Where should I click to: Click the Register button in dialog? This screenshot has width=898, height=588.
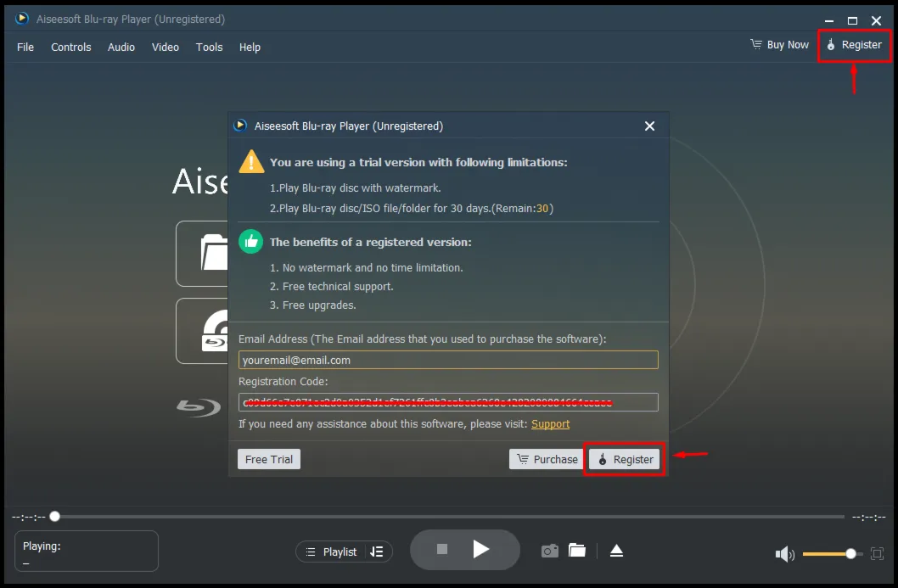coord(625,459)
